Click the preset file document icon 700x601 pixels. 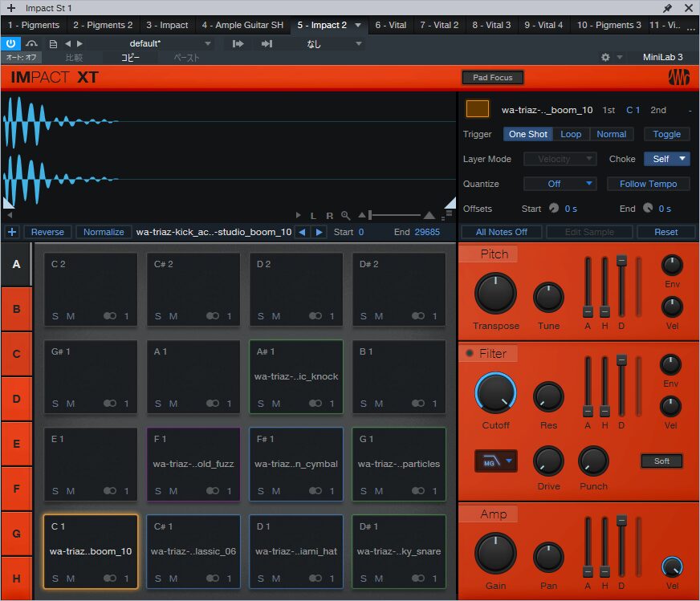[x=53, y=43]
